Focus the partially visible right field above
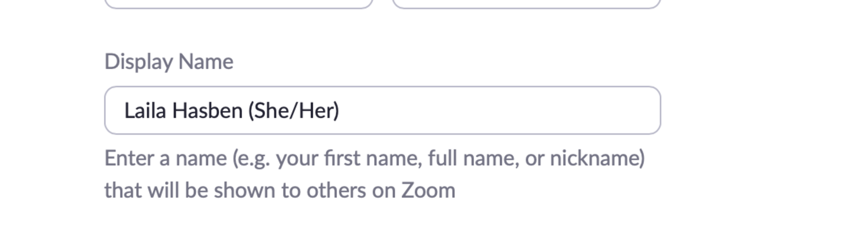 coord(526,3)
